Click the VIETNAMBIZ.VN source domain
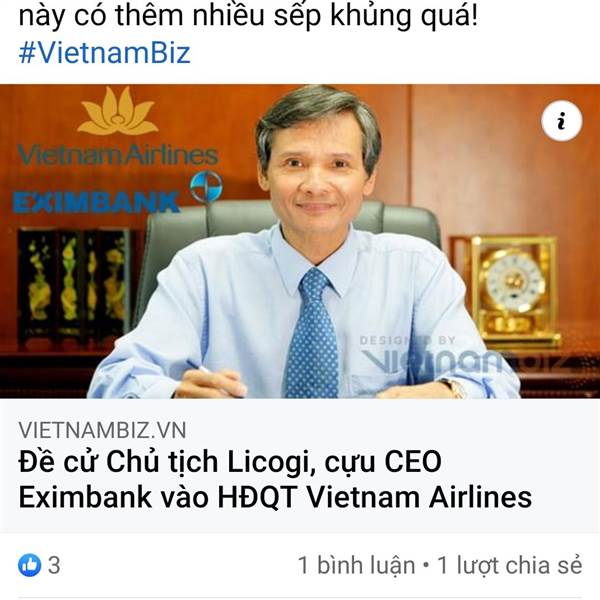 click(102, 430)
